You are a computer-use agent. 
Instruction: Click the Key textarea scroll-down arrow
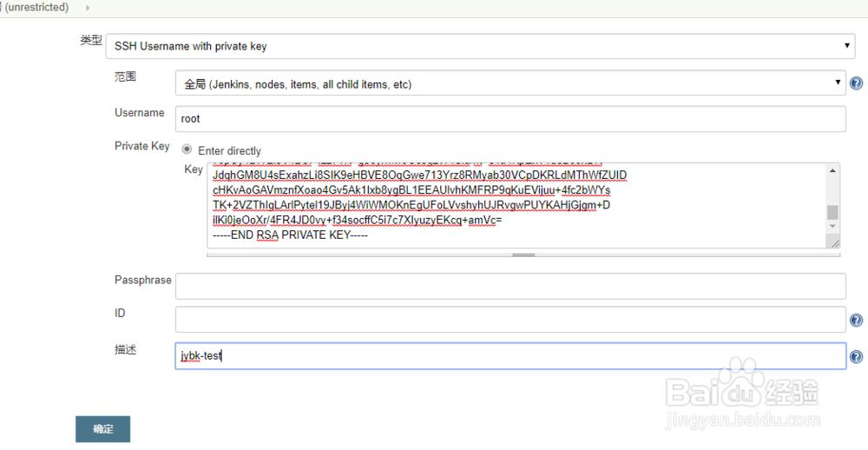coord(832,227)
